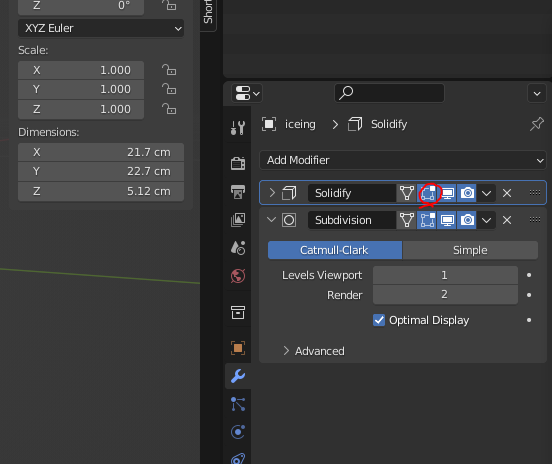552x464 pixels.
Task: Toggle Solidify On Cage button
Action: (407, 193)
